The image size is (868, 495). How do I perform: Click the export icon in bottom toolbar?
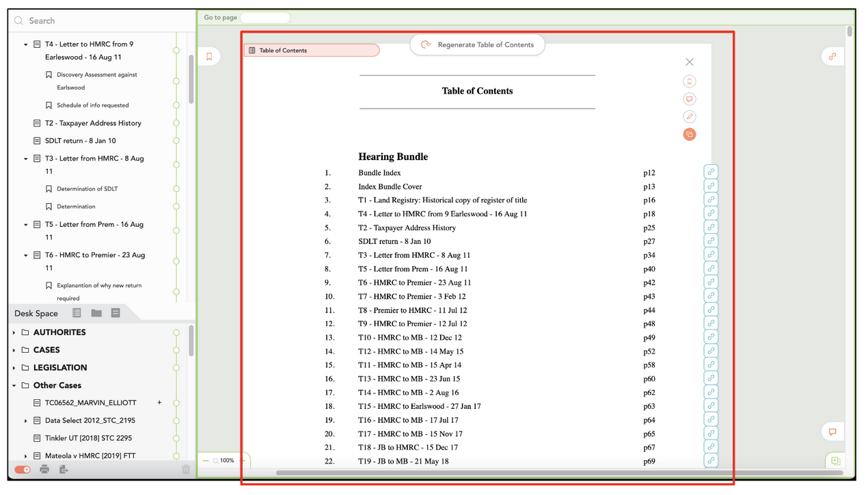64,470
